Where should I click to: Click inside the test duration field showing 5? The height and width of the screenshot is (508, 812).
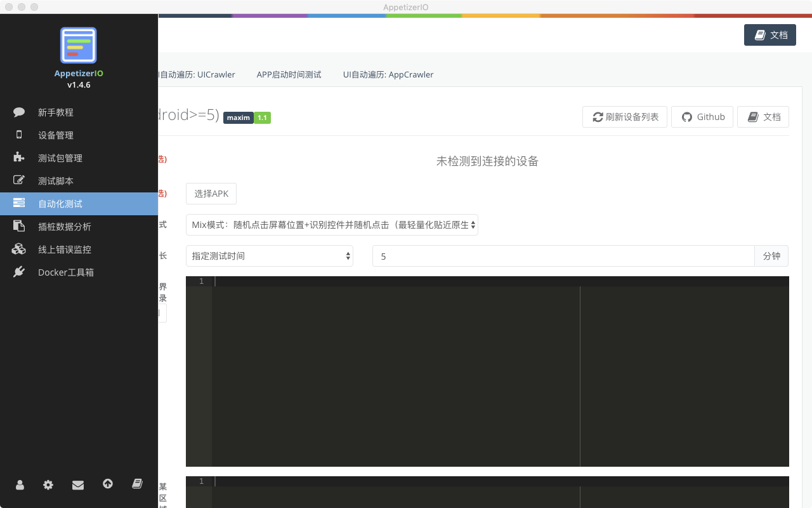tap(565, 256)
